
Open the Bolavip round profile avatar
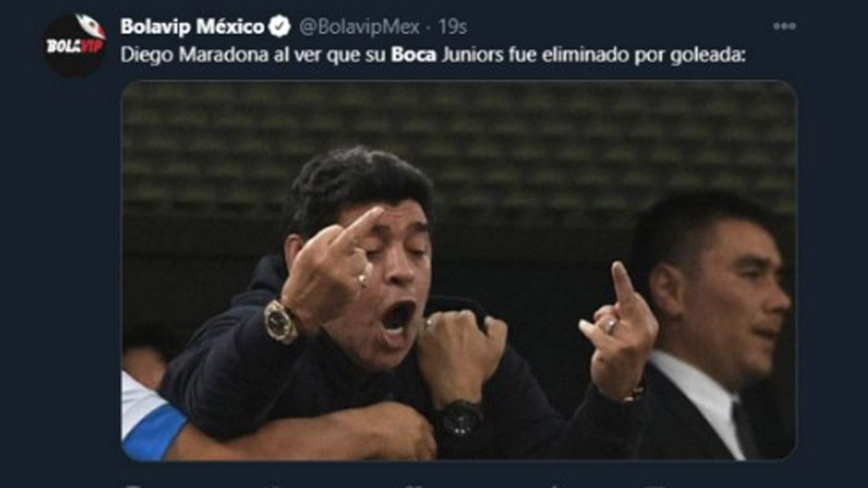coord(75,44)
